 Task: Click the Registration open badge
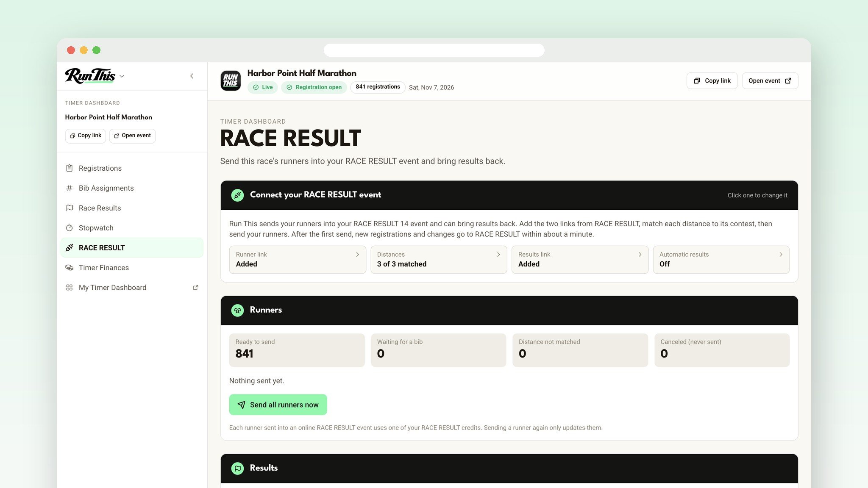pos(314,87)
